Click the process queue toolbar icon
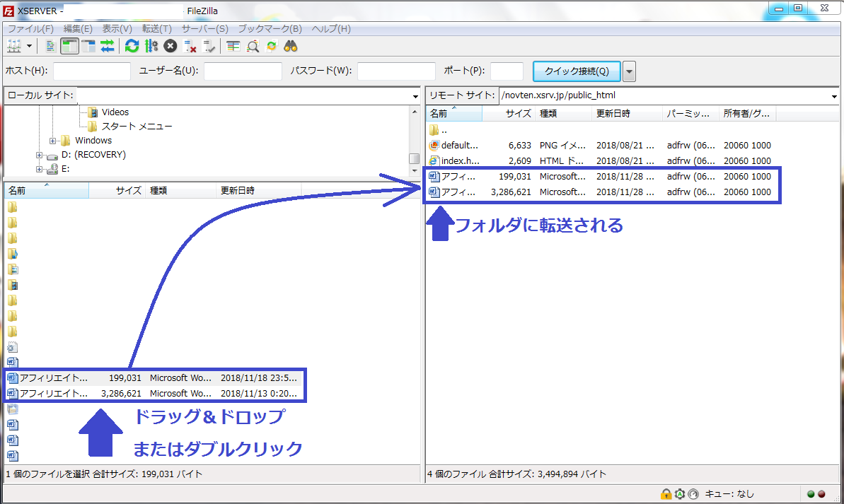Screen dimensions: 844x504 tap(151, 47)
